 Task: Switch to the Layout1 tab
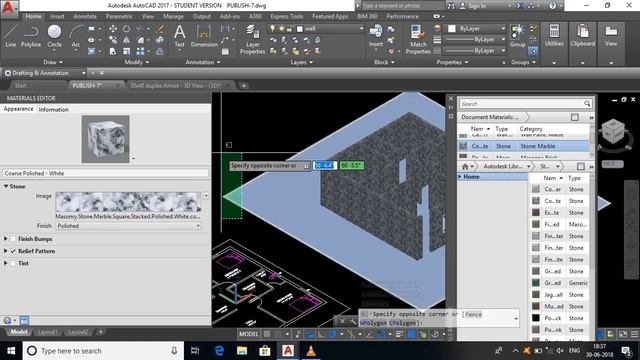pyautogui.click(x=47, y=332)
